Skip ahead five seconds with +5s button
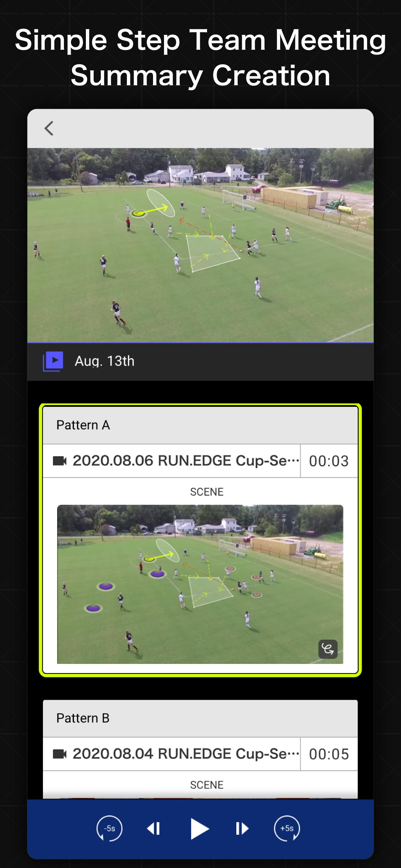This screenshot has width=401, height=868. (x=287, y=828)
